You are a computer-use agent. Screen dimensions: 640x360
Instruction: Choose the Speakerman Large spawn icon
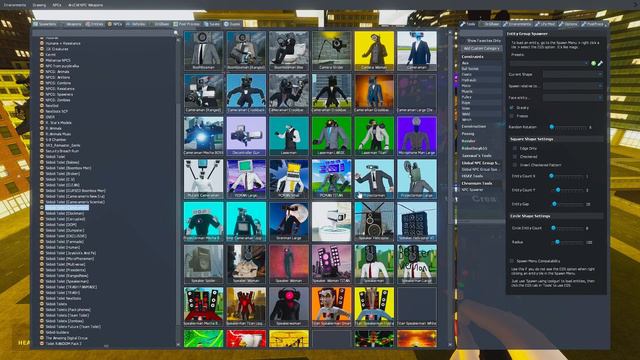(417, 264)
